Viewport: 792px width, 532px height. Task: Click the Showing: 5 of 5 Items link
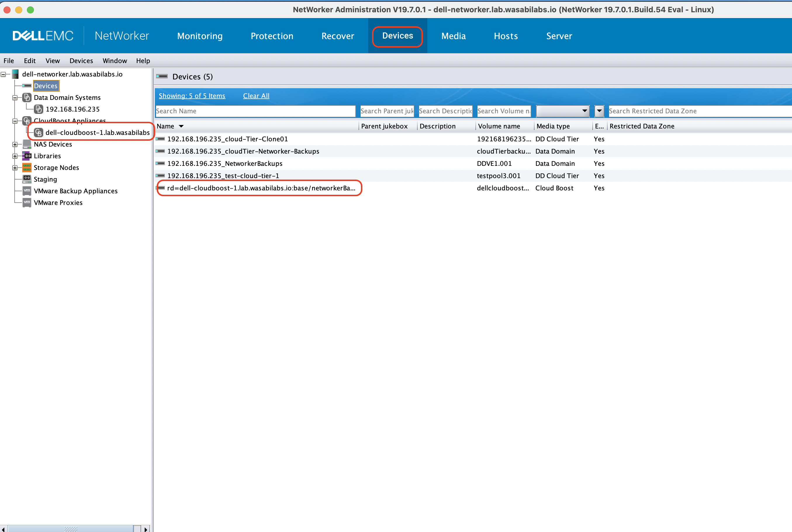(192, 96)
